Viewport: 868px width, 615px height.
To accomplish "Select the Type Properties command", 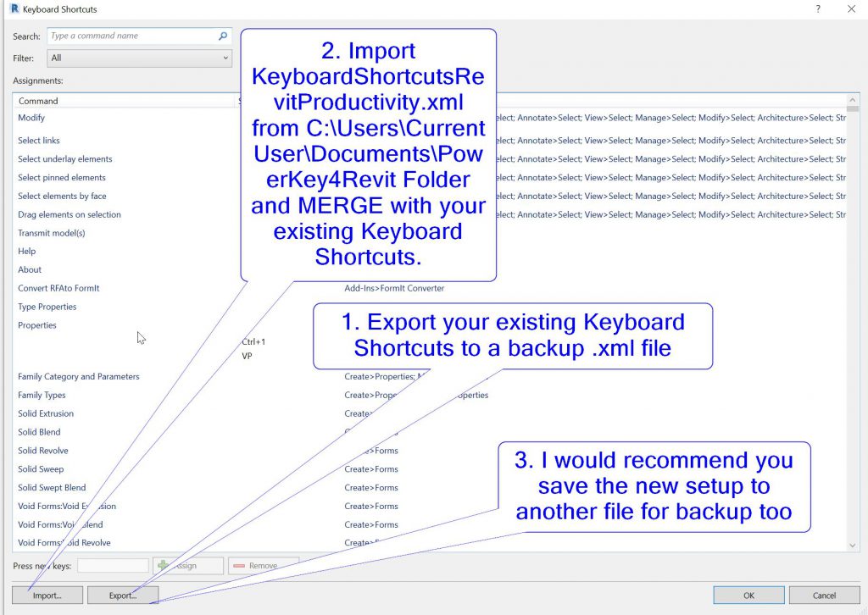I will coord(47,307).
